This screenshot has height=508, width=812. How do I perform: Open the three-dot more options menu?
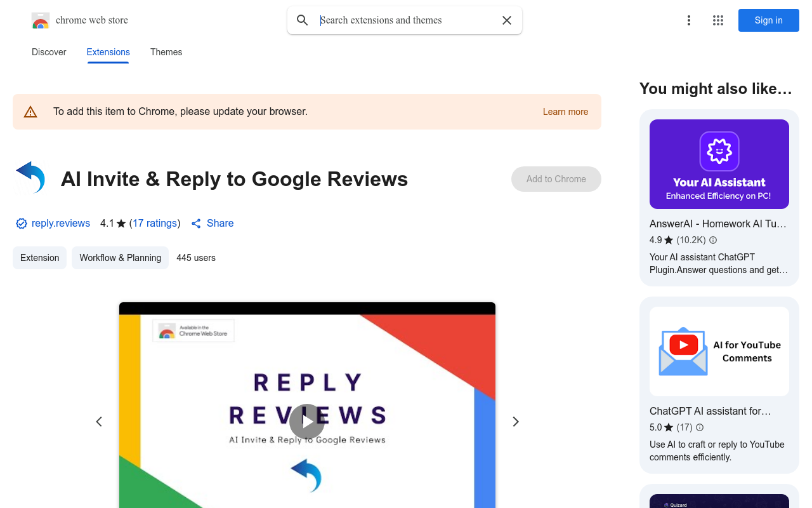pos(689,20)
